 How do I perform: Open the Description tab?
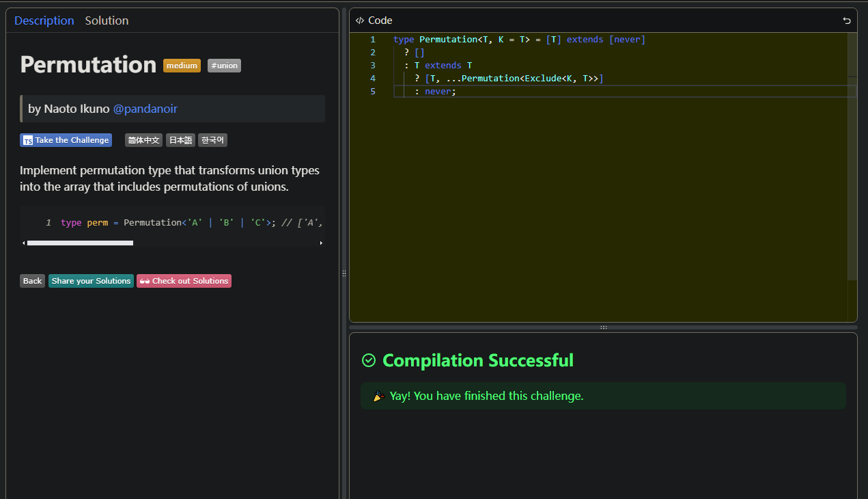[44, 21]
